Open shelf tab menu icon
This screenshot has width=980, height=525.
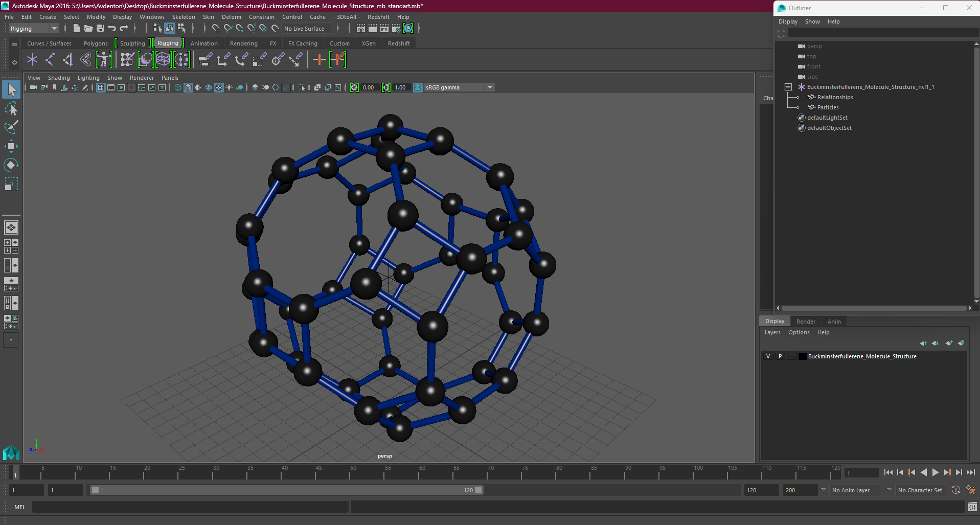14,44
